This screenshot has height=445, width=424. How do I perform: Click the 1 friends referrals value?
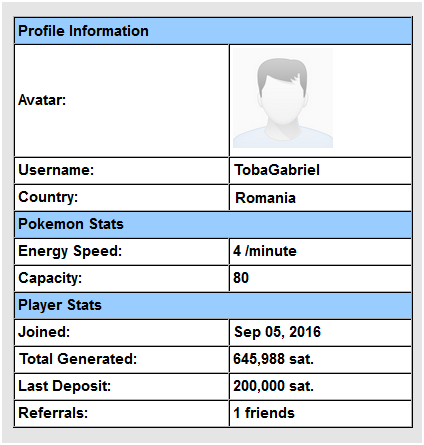(264, 413)
